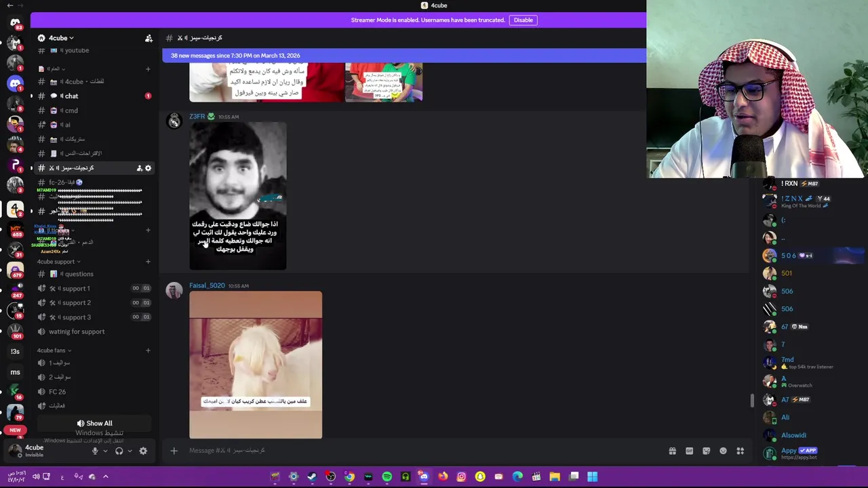Open Faisal_5020's avatar in the chat
The width and height of the screenshot is (868, 488).
click(x=174, y=290)
